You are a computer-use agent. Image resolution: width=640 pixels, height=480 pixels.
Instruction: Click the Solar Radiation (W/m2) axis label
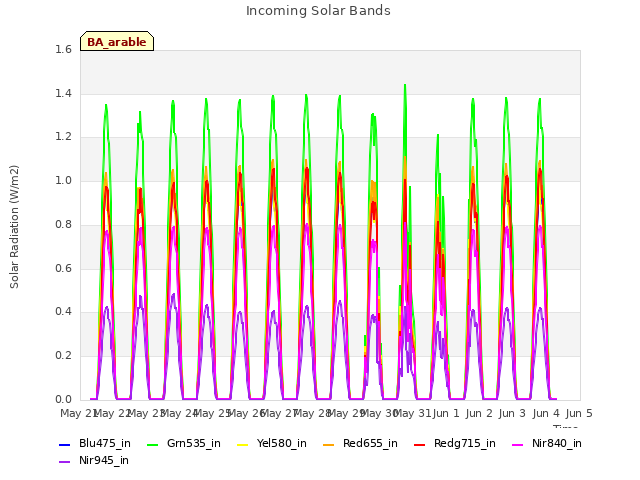pyautogui.click(x=14, y=227)
